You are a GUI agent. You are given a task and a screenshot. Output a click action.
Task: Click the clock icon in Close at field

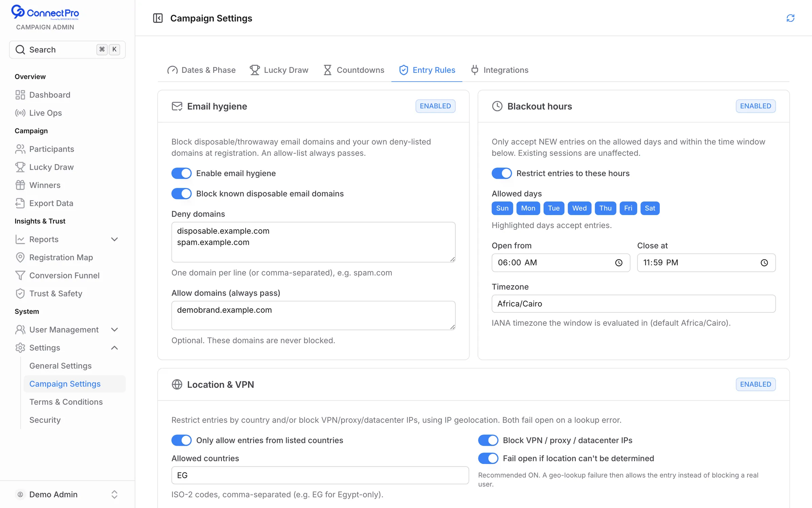764,263
